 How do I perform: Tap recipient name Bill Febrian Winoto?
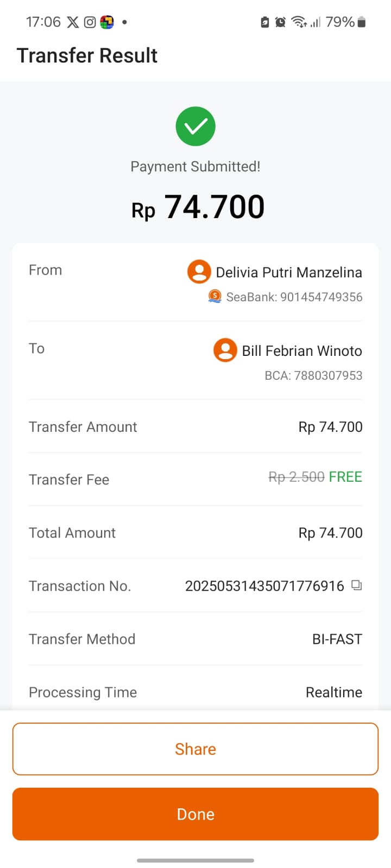pyautogui.click(x=302, y=351)
